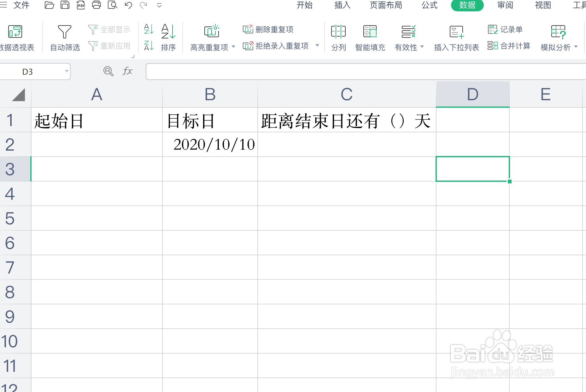Undo the last action
The width and height of the screenshot is (586, 392).
(x=128, y=5)
